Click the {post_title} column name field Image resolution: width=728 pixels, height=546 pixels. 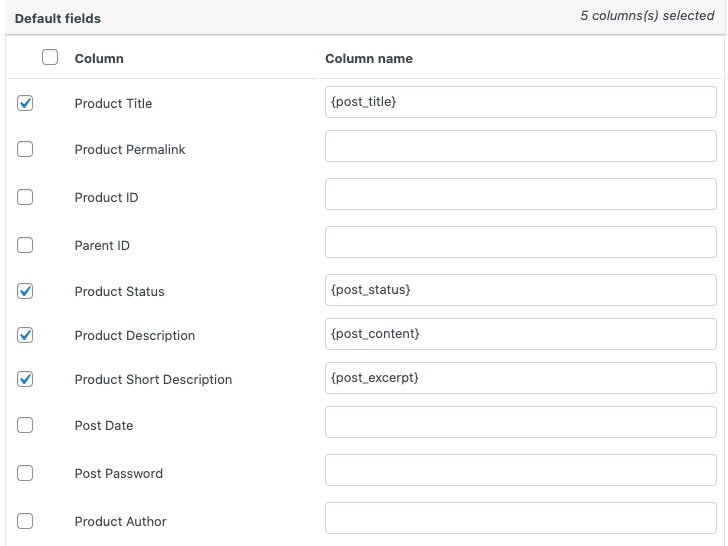click(520, 102)
